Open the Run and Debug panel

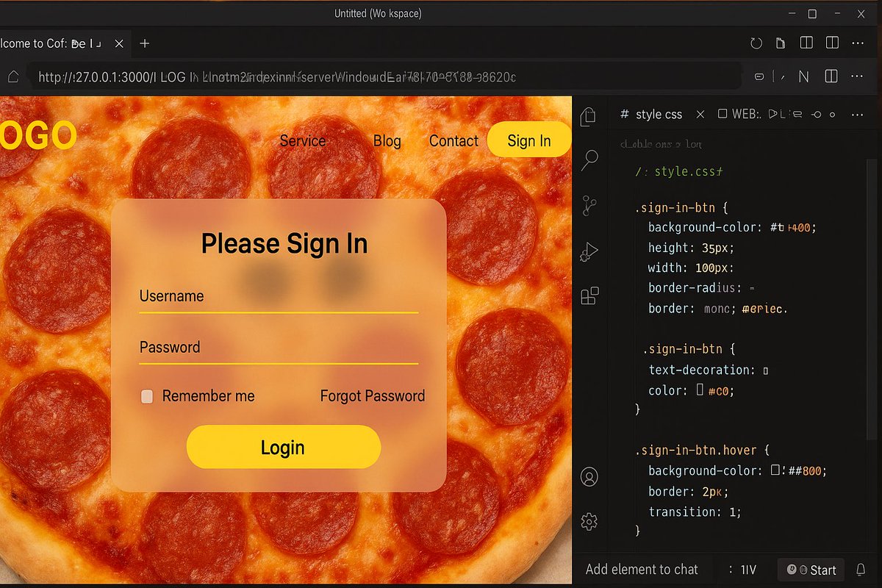coord(589,251)
